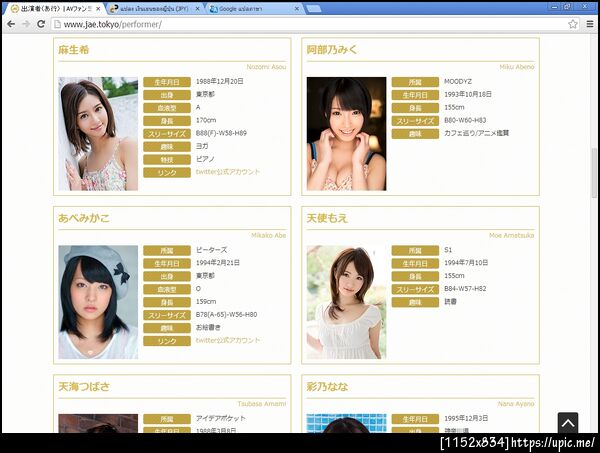Viewport: 600px width, 453px height.
Task: Click the romanized name Miku Abeno
Action: pyautogui.click(x=517, y=67)
